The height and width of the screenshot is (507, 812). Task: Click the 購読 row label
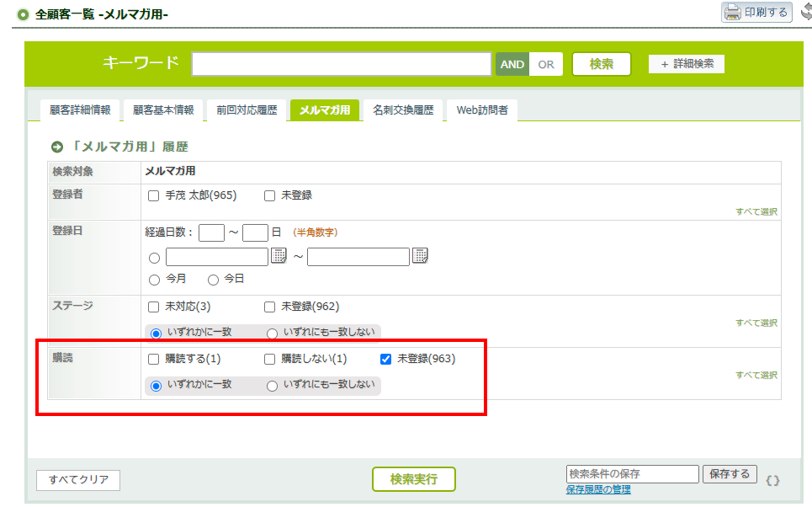62,358
